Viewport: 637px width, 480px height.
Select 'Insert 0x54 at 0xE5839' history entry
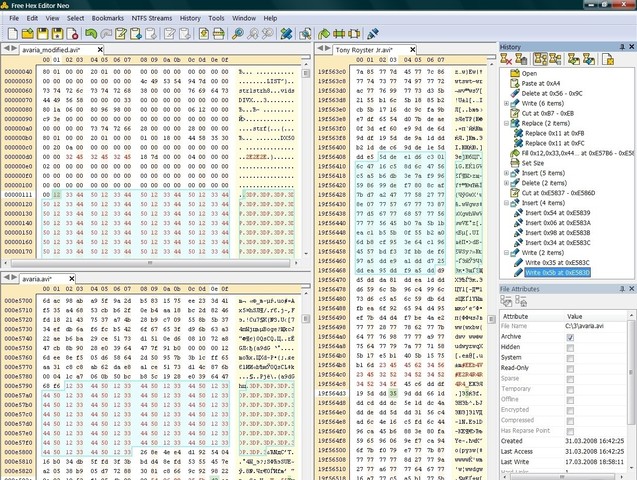pyautogui.click(x=558, y=213)
